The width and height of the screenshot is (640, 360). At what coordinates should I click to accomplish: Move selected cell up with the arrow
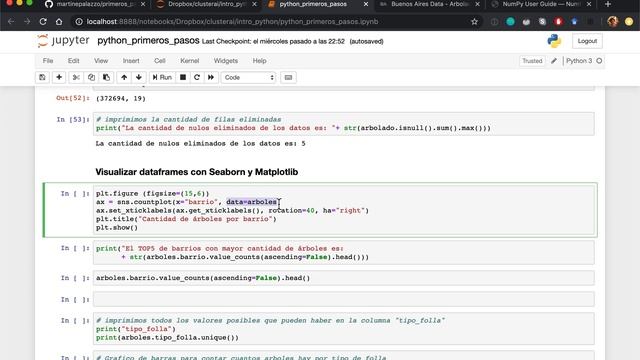point(124,78)
